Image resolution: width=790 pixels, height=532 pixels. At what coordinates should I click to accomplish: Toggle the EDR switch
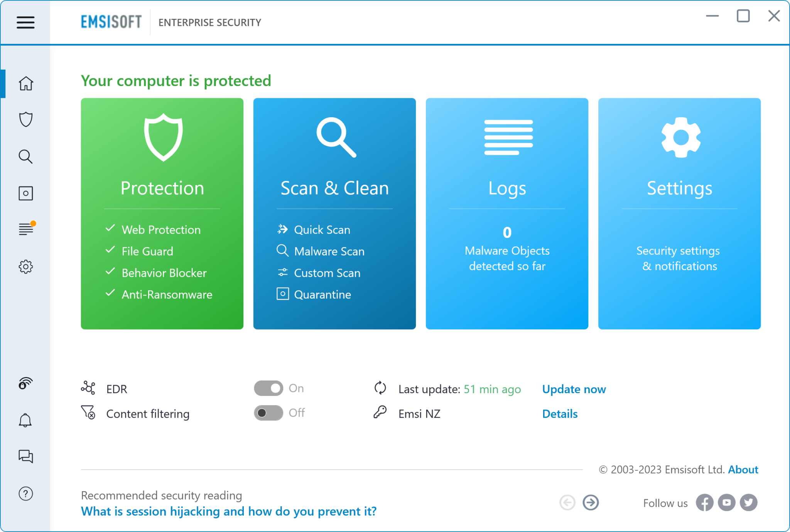point(268,388)
